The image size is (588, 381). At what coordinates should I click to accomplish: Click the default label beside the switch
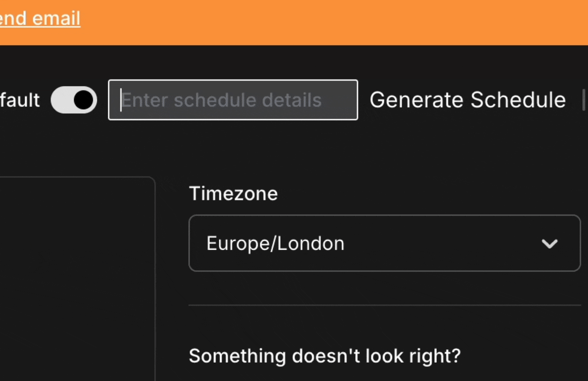point(20,100)
